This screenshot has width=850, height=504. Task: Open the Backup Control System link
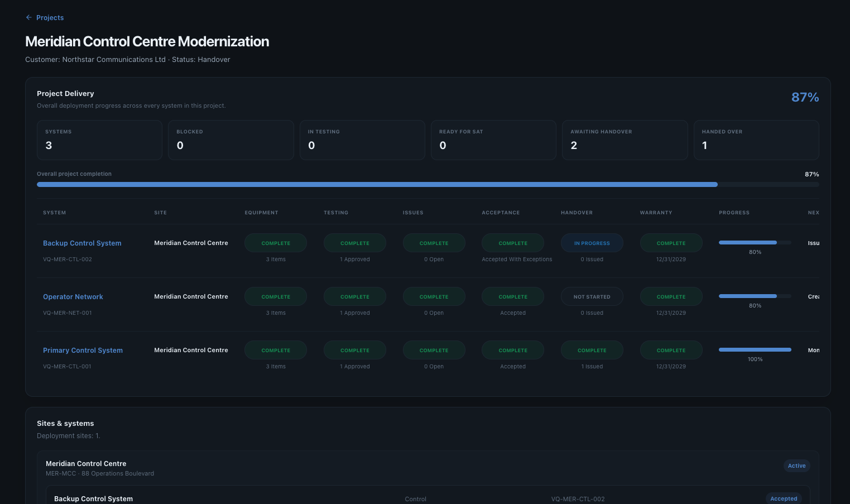tap(82, 243)
